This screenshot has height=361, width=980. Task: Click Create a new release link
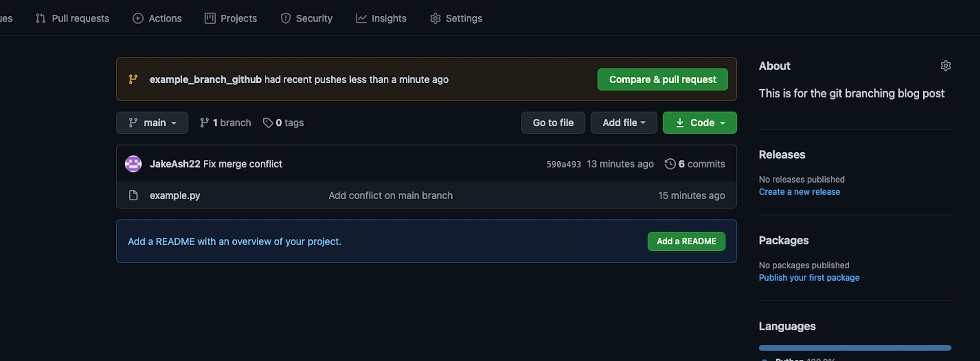(799, 192)
